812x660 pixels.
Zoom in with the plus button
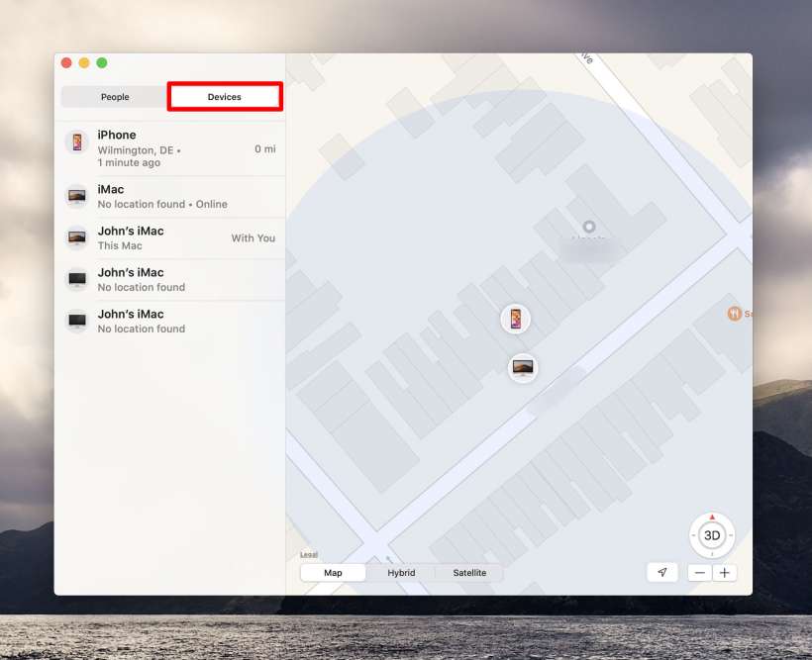click(x=725, y=573)
